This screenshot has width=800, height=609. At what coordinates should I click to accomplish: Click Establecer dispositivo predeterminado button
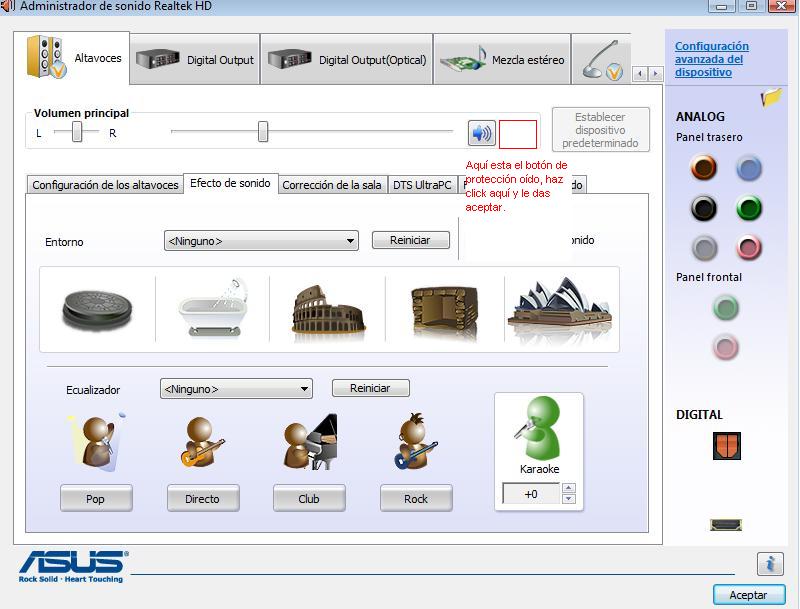[x=601, y=130]
